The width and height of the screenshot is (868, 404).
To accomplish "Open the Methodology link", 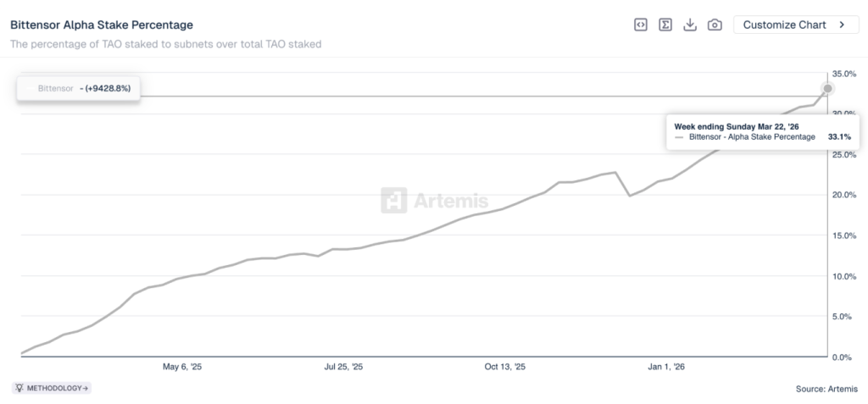I will [56, 388].
